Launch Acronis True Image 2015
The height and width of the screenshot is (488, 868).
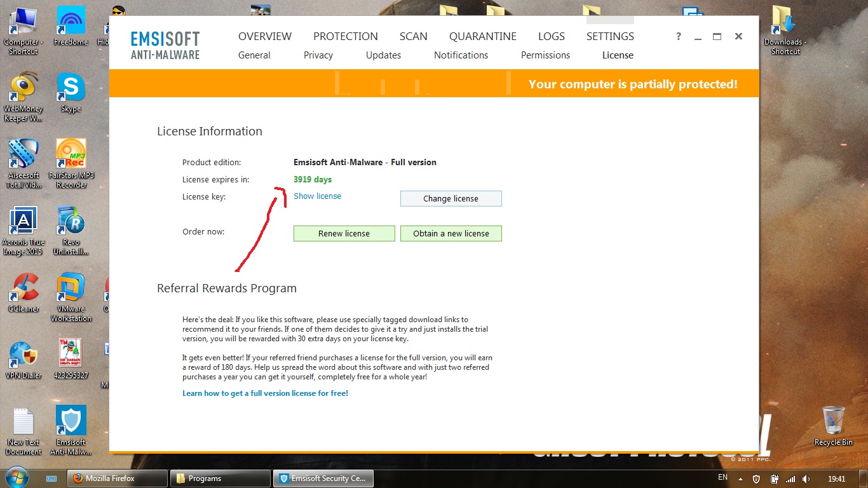(24, 231)
